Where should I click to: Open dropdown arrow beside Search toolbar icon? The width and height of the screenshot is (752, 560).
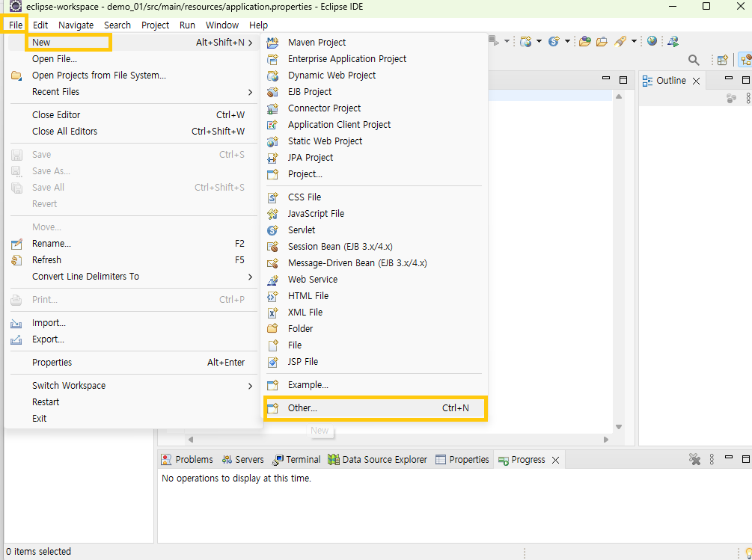click(634, 42)
